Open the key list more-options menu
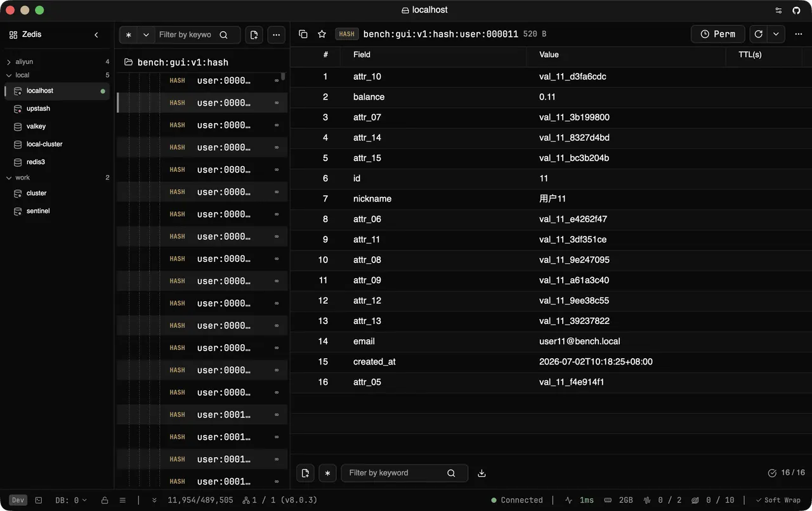The width and height of the screenshot is (812, 511). click(276, 35)
